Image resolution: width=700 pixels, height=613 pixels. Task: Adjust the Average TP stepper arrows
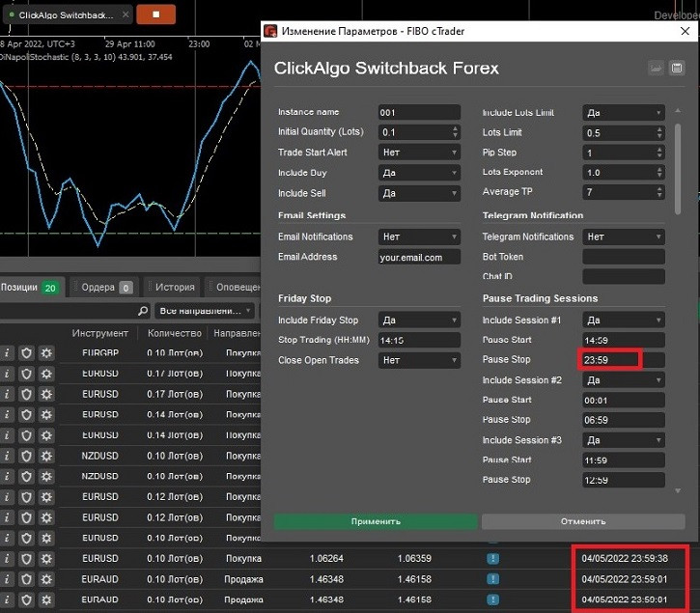tap(659, 192)
